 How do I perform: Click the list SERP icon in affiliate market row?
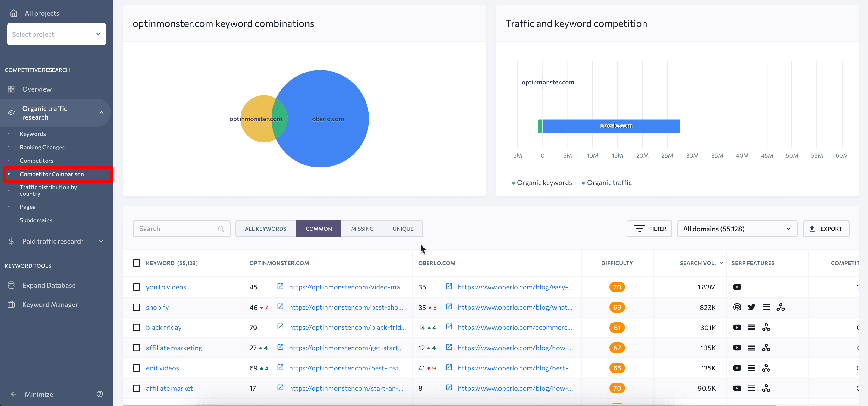pyautogui.click(x=751, y=388)
